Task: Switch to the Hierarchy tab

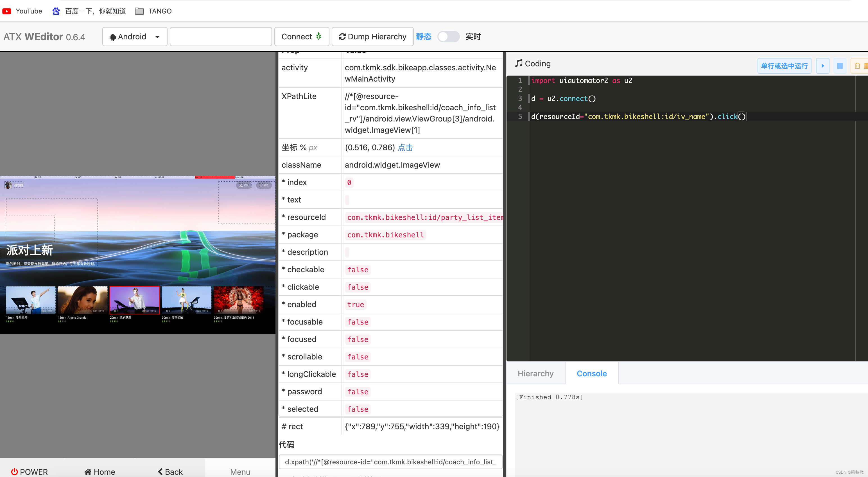Action: pos(535,373)
